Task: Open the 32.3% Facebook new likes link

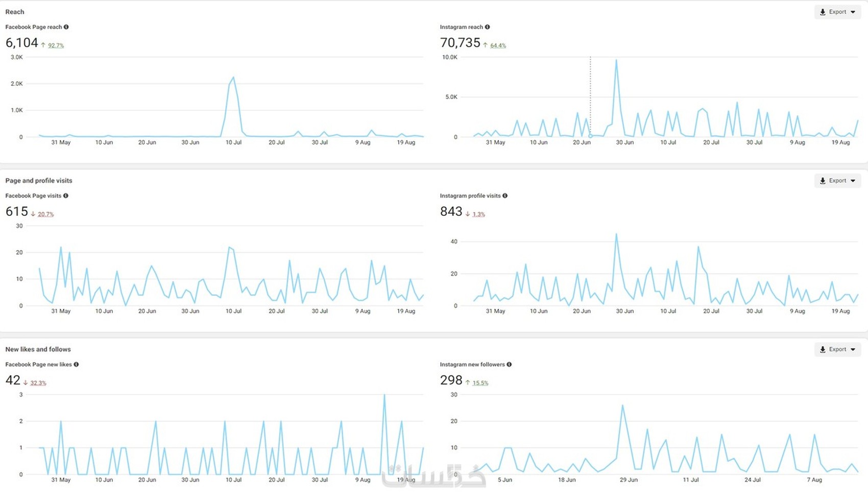Action: [x=38, y=383]
